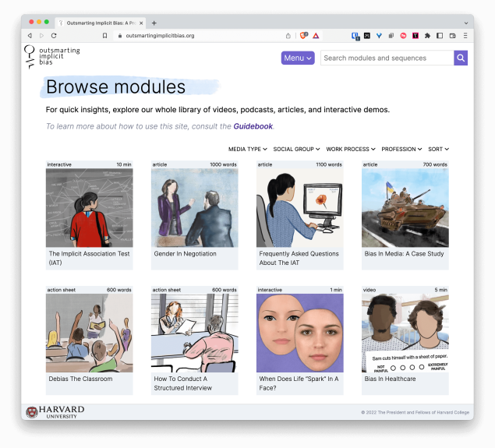Open the Social Group filter dropdown
The height and width of the screenshot is (448, 495).
pos(296,149)
